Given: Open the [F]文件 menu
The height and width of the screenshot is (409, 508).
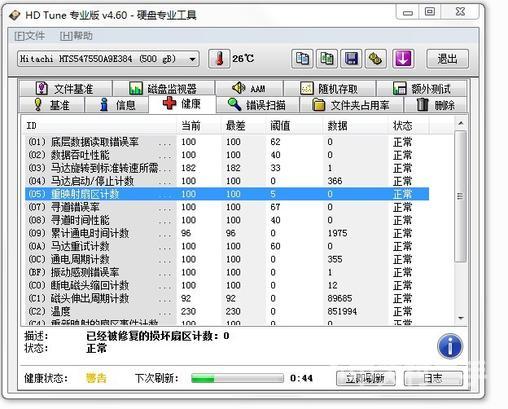Looking at the screenshot, I should (29, 36).
